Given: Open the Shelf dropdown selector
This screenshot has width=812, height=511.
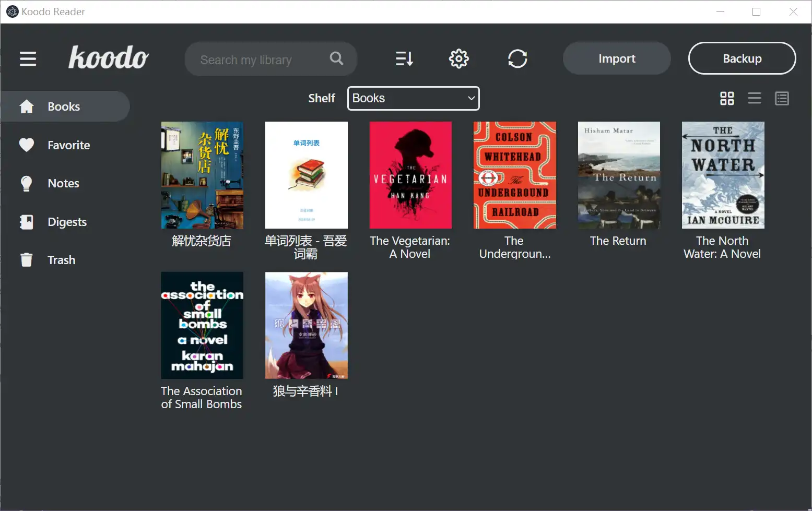Looking at the screenshot, I should tap(413, 98).
